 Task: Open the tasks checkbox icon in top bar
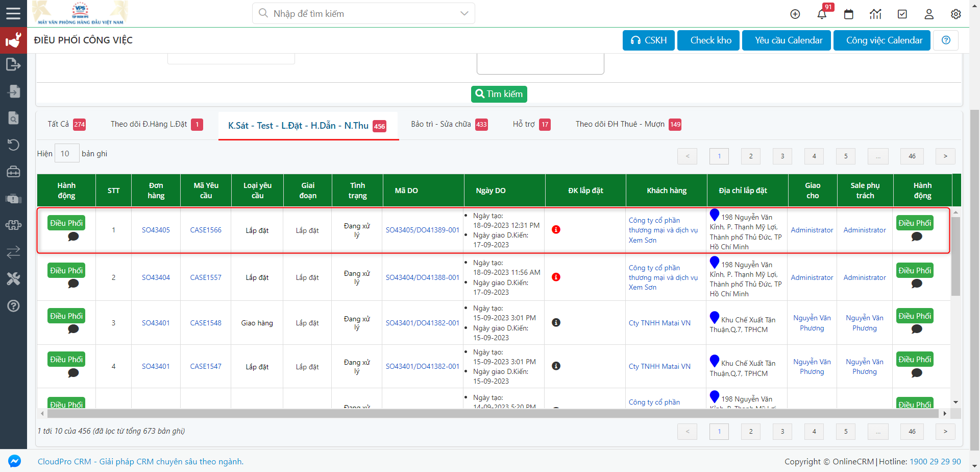click(x=902, y=14)
